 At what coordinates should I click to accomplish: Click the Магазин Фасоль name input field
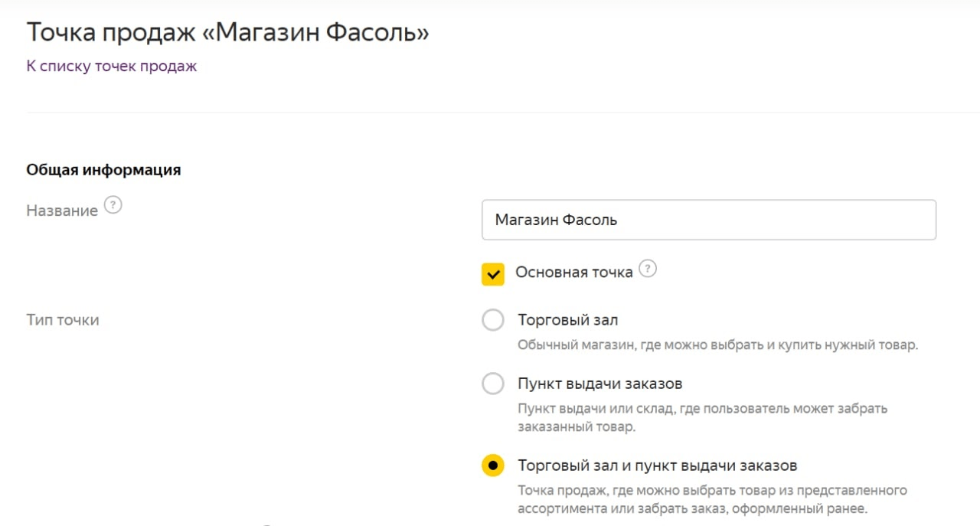click(709, 221)
